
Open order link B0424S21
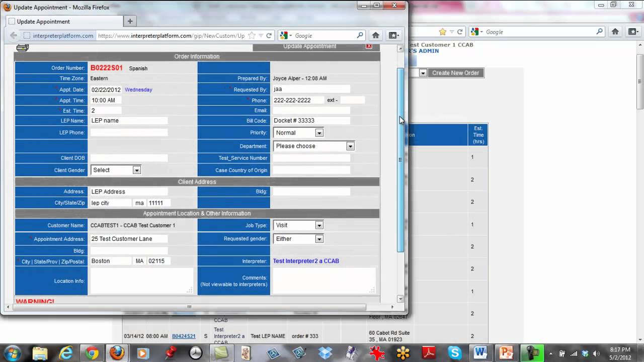(x=184, y=336)
